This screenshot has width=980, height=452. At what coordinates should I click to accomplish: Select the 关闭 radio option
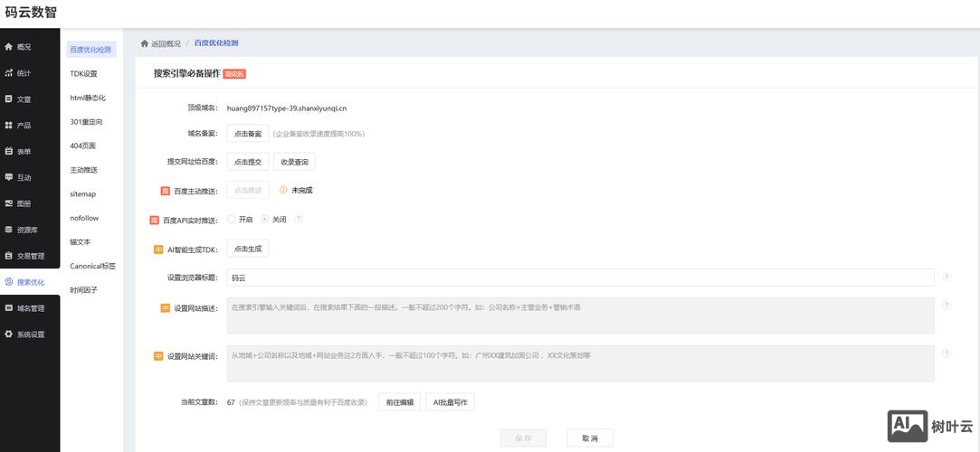pyautogui.click(x=274, y=219)
